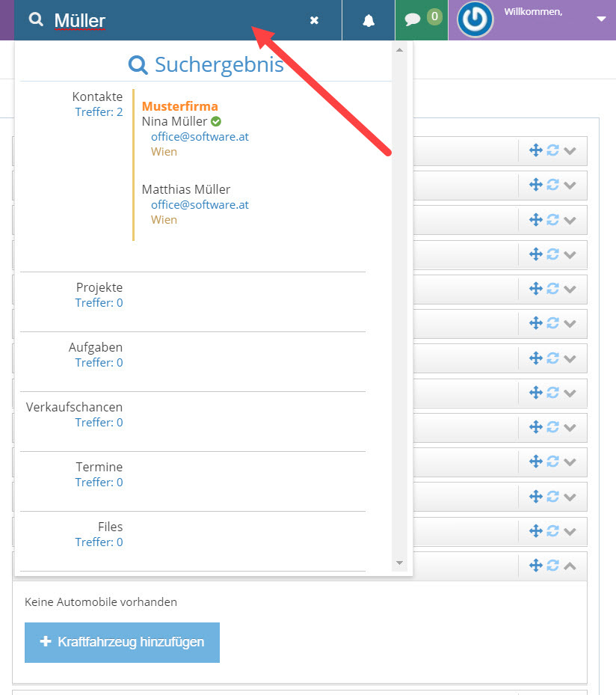Click the green verified checkmark beside Nina Müller
616x695 pixels.
point(215,121)
